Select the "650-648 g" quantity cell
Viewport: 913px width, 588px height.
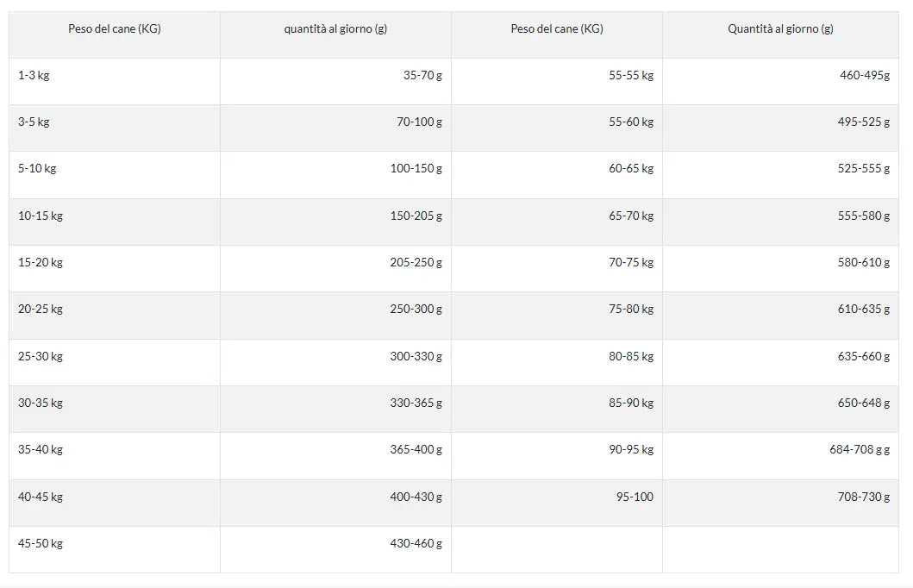[x=864, y=403]
